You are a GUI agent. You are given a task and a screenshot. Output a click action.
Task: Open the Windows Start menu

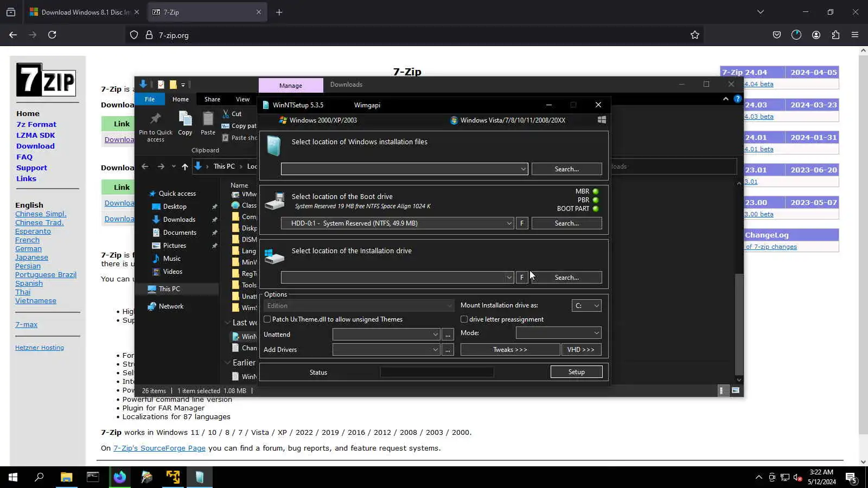coord(13,477)
